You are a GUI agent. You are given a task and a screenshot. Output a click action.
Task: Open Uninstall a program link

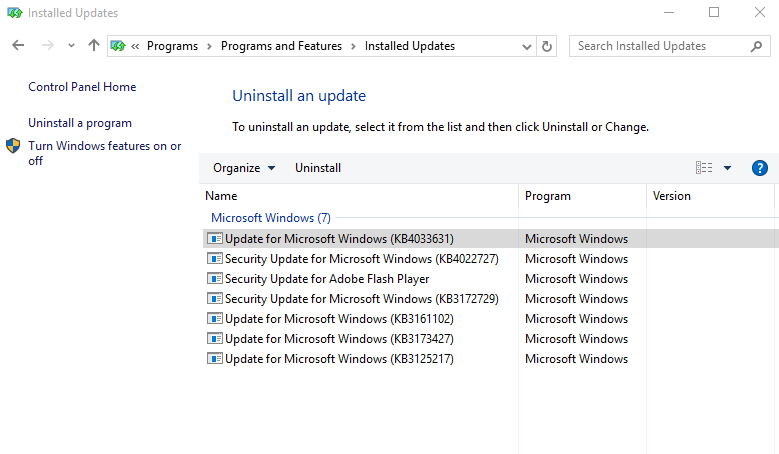80,123
